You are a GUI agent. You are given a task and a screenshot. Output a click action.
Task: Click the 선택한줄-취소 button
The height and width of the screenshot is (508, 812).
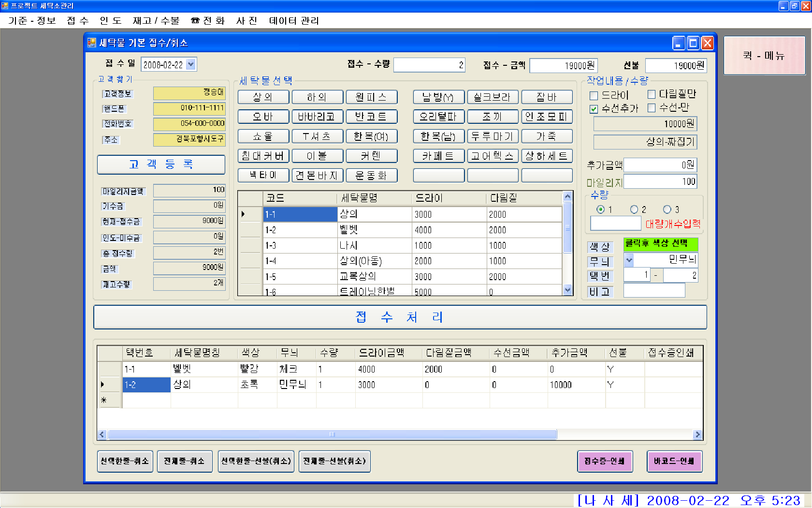(x=125, y=461)
